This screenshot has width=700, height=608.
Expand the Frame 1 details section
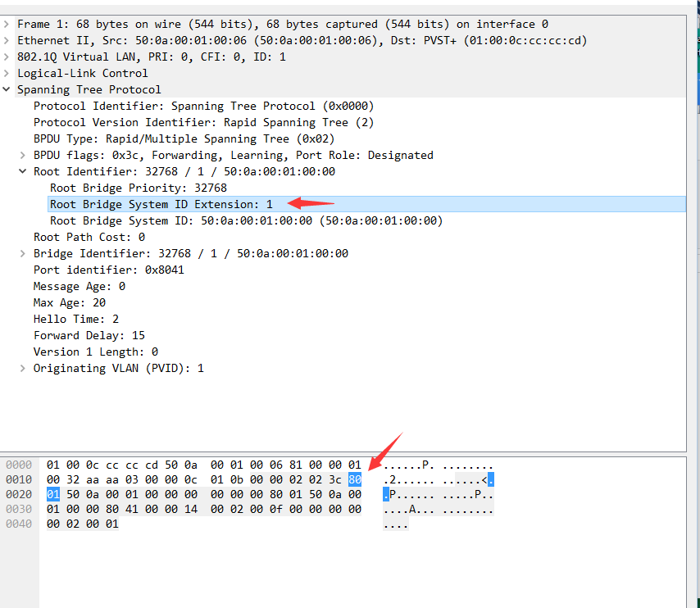tap(7, 24)
